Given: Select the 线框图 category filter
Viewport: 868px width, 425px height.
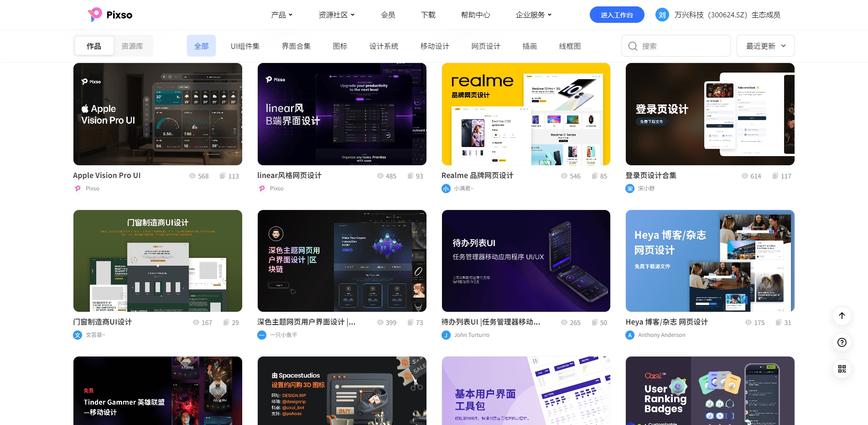Looking at the screenshot, I should (x=570, y=46).
